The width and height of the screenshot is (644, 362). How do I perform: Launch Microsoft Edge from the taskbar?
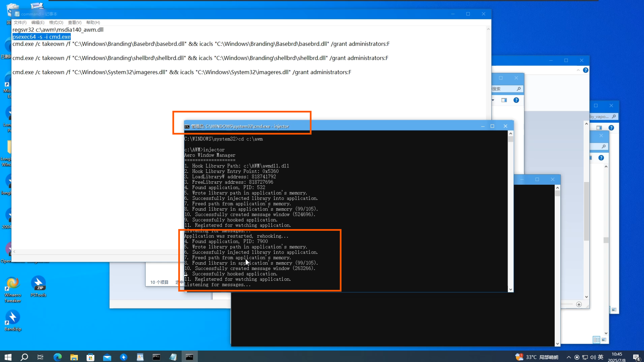(57, 357)
